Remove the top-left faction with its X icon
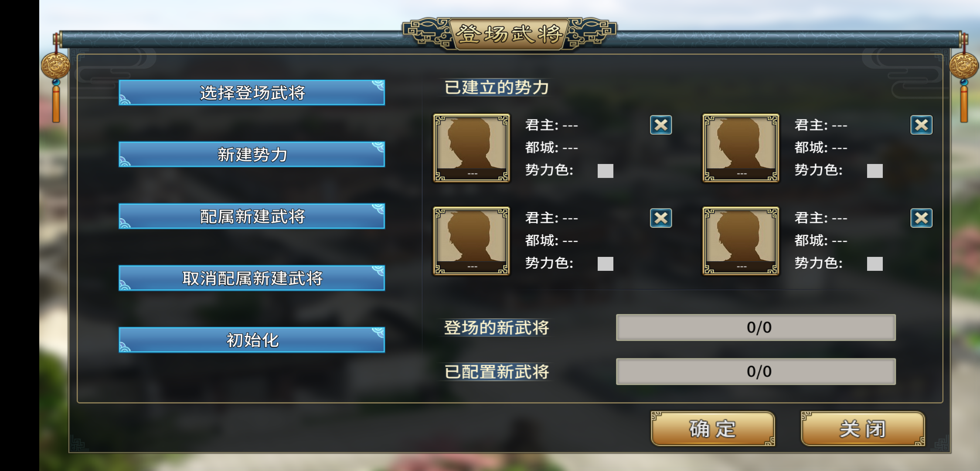The width and height of the screenshot is (980, 471). coord(661,125)
